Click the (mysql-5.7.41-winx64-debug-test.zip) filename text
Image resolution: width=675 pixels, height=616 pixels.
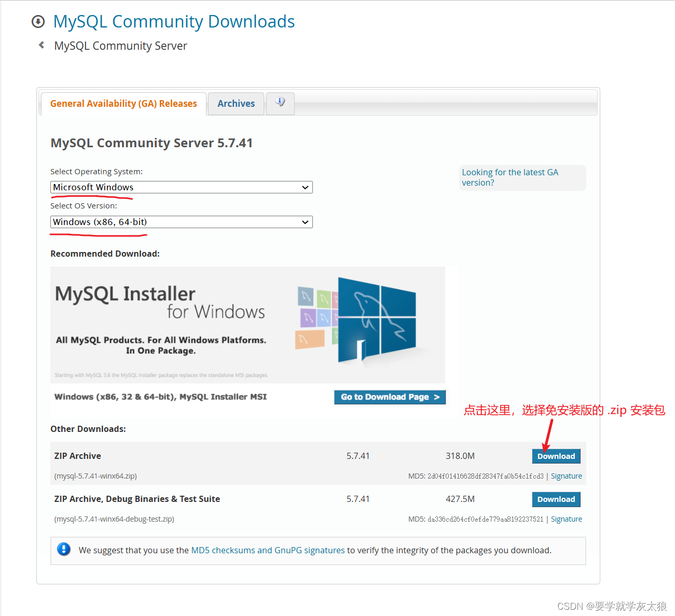coord(114,519)
